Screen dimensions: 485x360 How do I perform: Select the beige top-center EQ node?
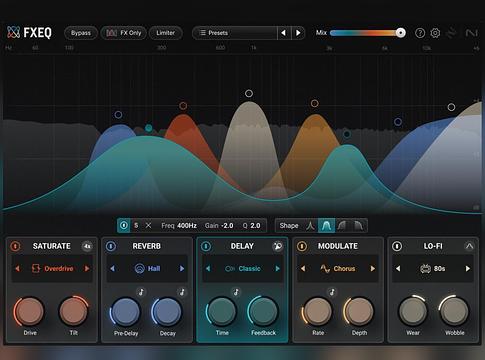point(249,93)
